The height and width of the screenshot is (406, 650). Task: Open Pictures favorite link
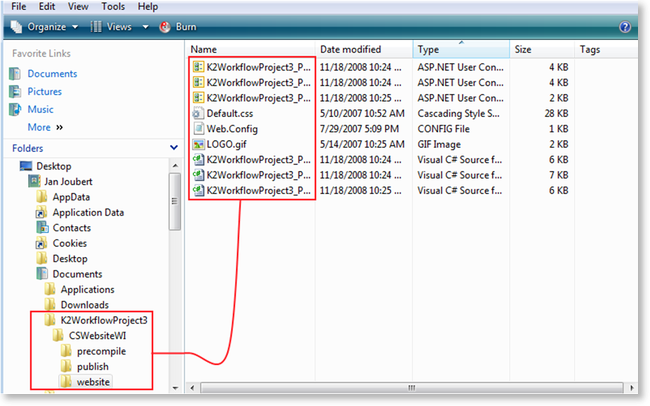click(x=44, y=92)
